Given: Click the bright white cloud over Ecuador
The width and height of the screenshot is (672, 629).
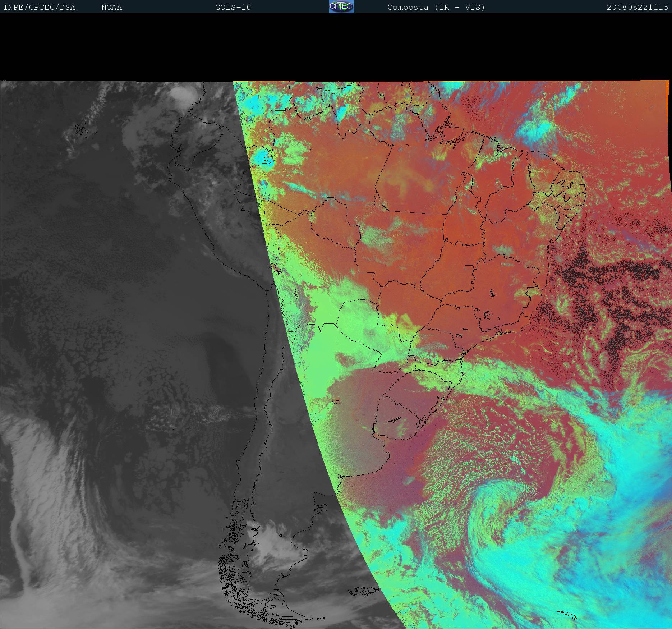Looking at the screenshot, I should 183,93.
